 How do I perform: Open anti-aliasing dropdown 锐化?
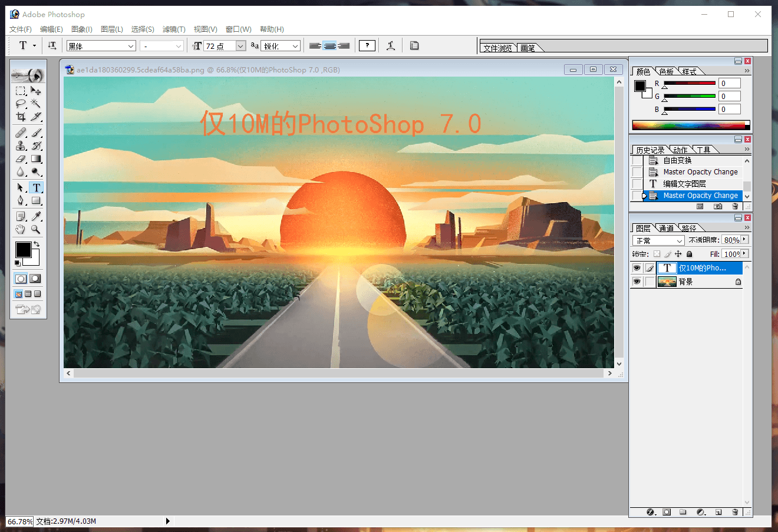(295, 46)
